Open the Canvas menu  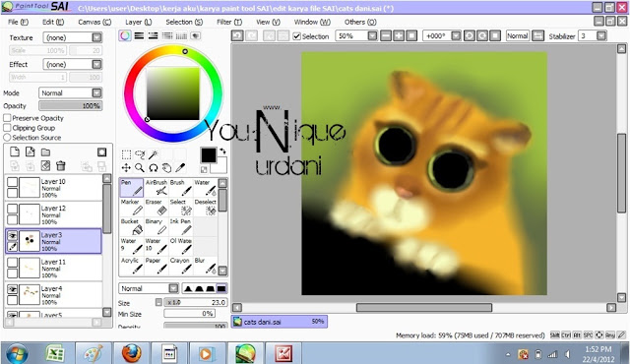coord(94,22)
